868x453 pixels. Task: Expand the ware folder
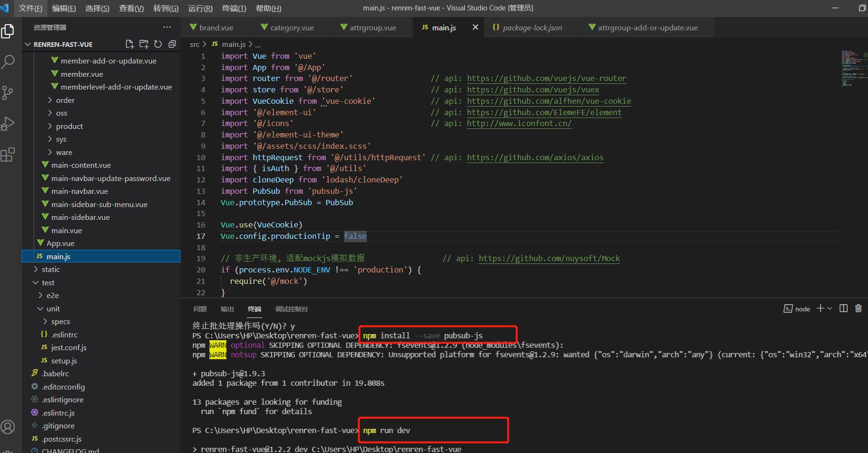click(x=101, y=152)
